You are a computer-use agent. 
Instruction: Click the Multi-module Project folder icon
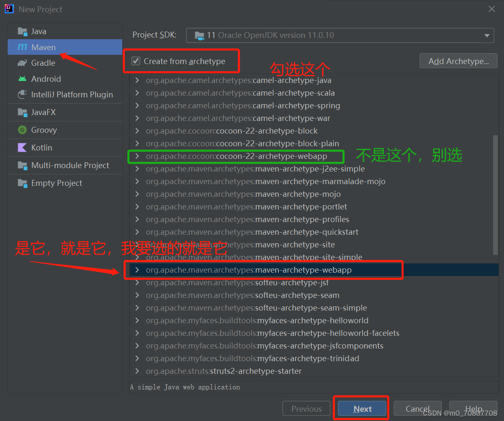(22, 165)
